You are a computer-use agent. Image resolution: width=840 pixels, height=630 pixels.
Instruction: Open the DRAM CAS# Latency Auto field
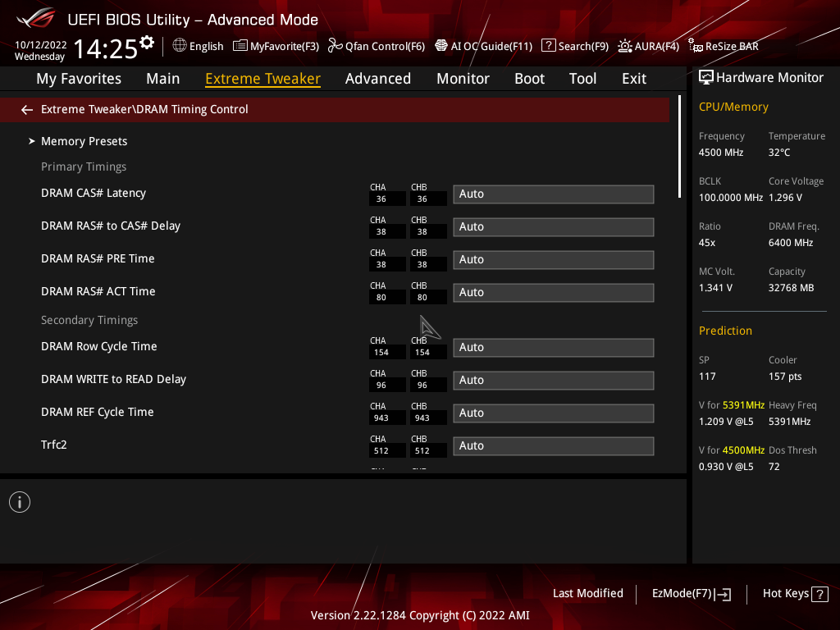(x=554, y=194)
